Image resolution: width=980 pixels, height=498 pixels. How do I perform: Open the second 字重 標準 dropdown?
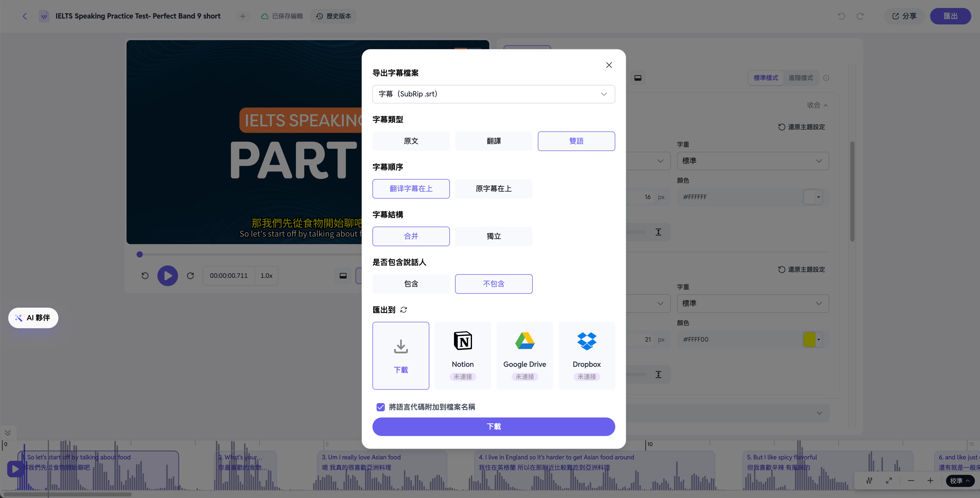point(753,303)
